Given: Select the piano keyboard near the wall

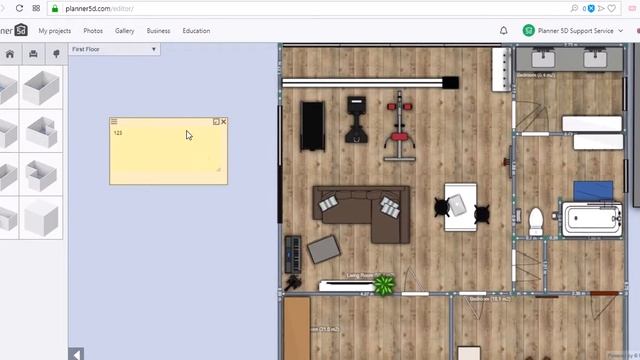Looking at the screenshot, I should click(x=293, y=254).
